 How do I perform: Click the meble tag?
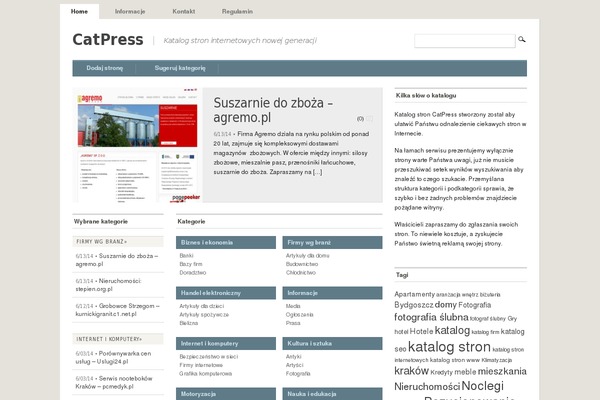tap(465, 372)
